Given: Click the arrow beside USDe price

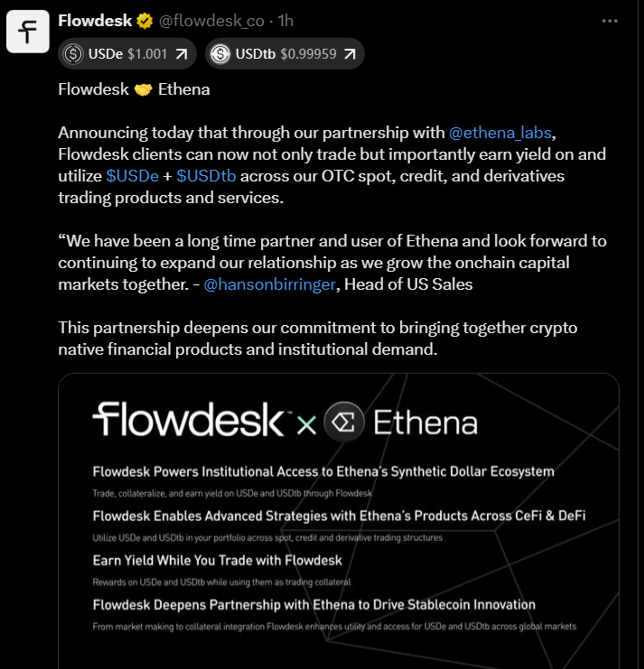Looking at the screenshot, I should coord(183,54).
